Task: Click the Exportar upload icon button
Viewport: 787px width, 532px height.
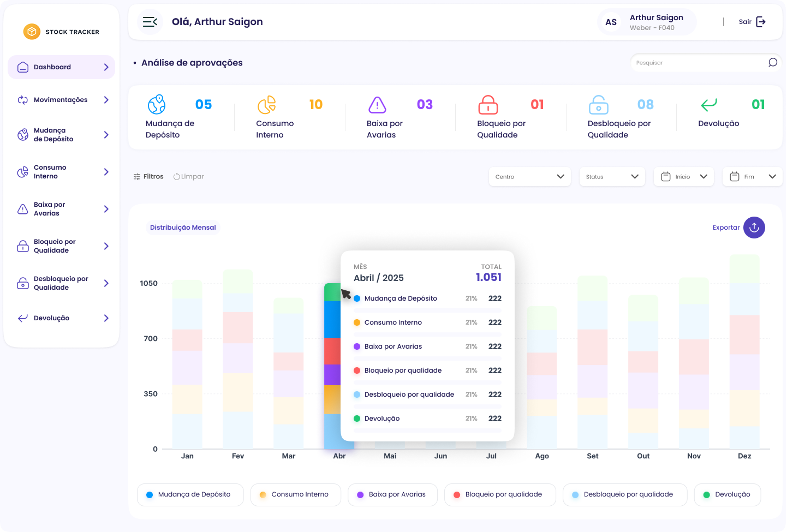Action: pos(754,228)
